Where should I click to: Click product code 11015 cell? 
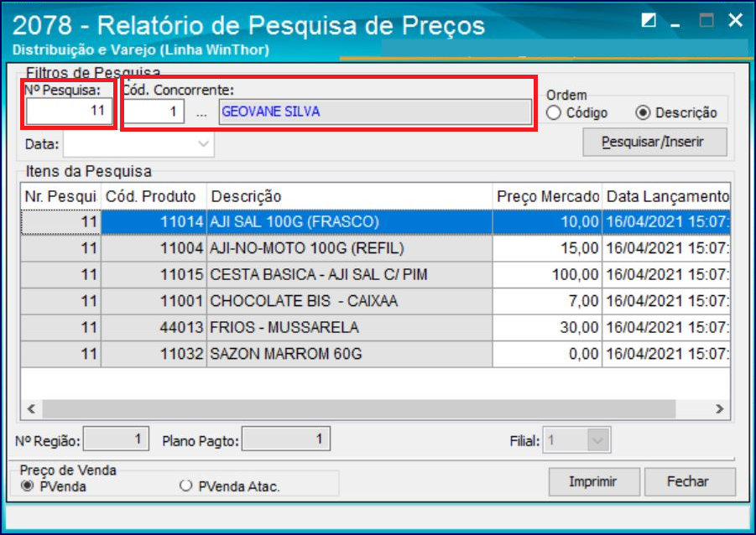pyautogui.click(x=154, y=275)
